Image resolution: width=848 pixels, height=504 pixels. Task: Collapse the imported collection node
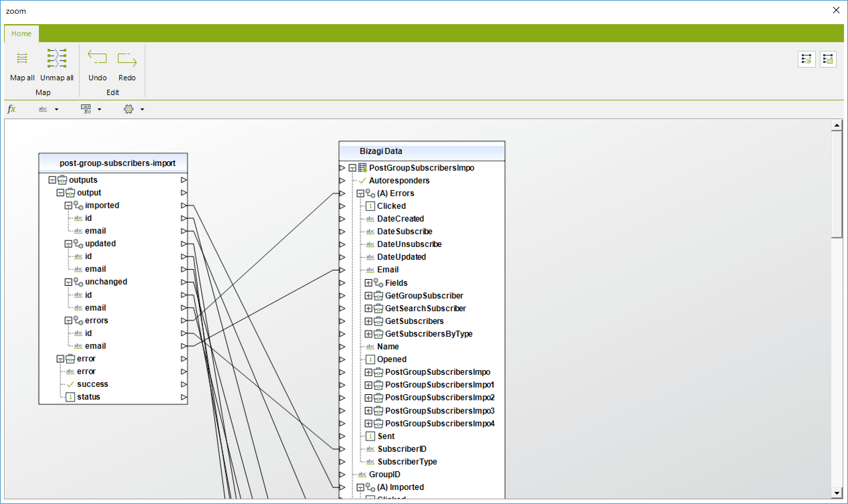point(68,205)
